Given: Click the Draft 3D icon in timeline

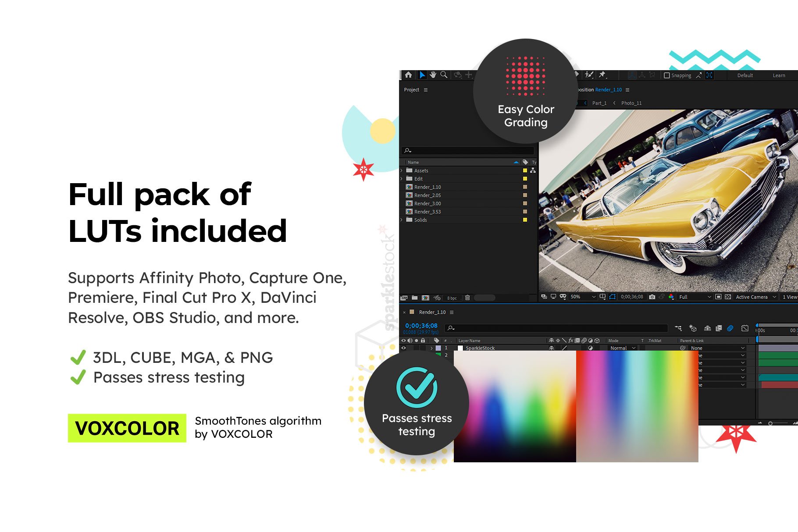Looking at the screenshot, I should tap(693, 328).
